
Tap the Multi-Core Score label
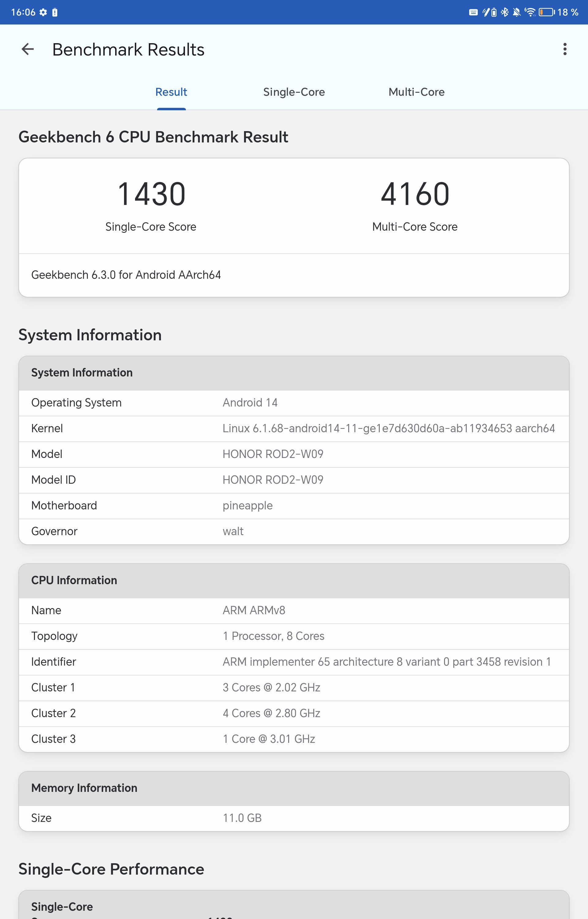click(415, 227)
